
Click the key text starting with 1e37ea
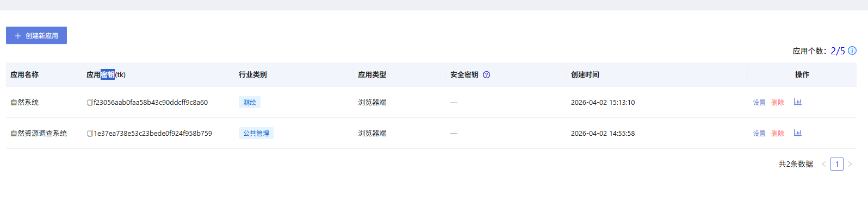pyautogui.click(x=153, y=134)
